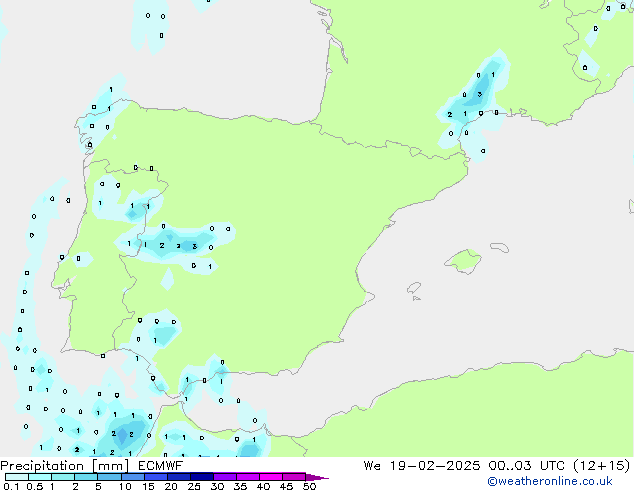Pick the 20–25 mm legend color swatch

pos(178,477)
